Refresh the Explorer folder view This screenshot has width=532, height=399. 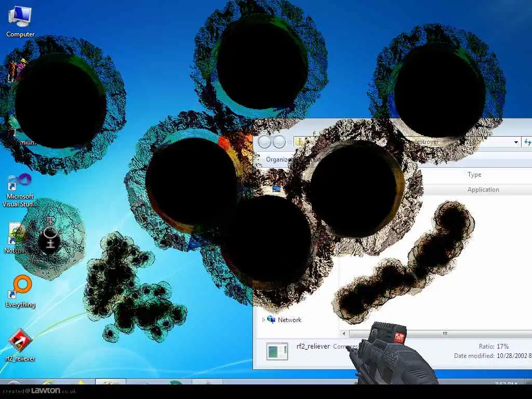click(x=527, y=142)
